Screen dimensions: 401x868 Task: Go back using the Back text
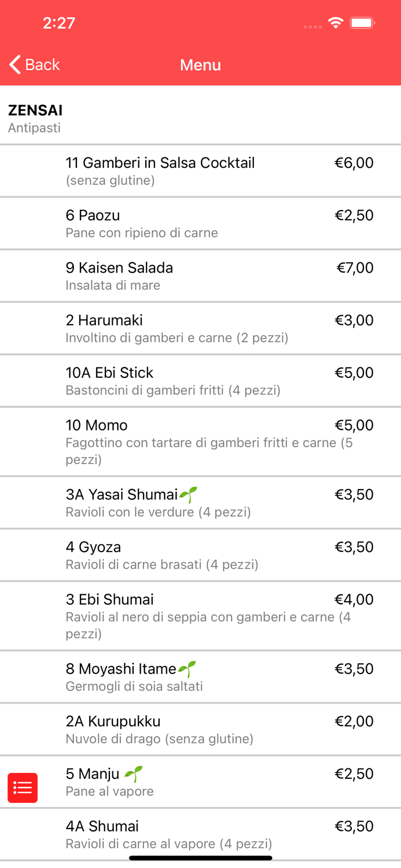(42, 65)
